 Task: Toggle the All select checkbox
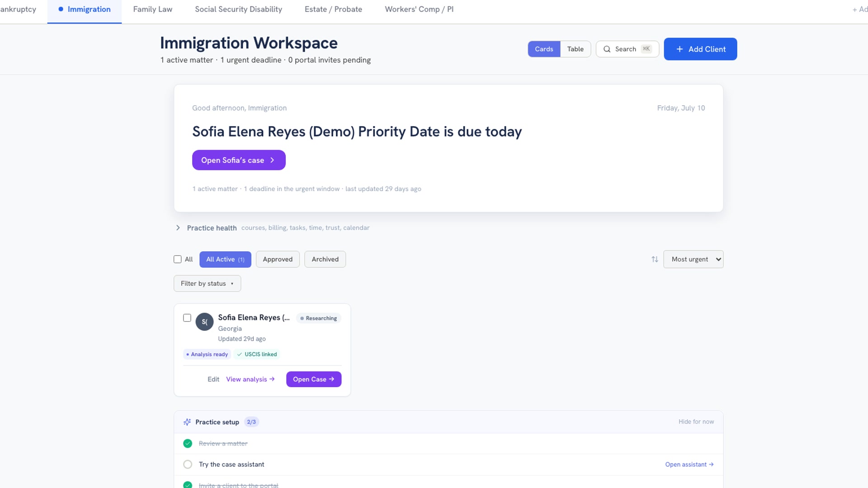(x=178, y=259)
